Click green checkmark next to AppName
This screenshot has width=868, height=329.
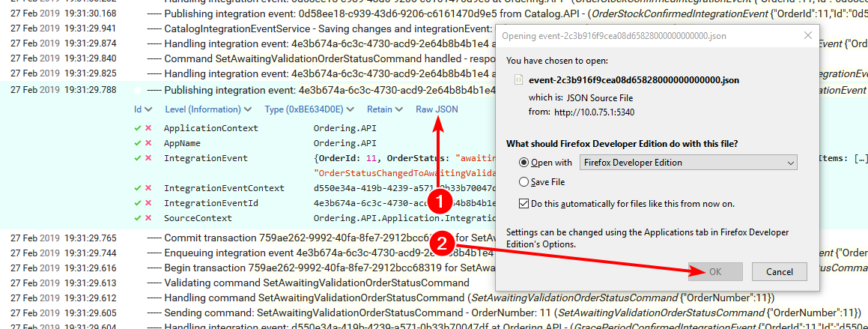pos(138,143)
